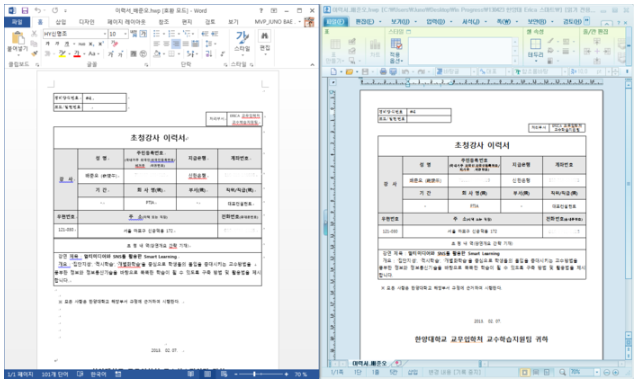Toggle justify text alignment in Word
This screenshot has height=385, width=637.
186,44
